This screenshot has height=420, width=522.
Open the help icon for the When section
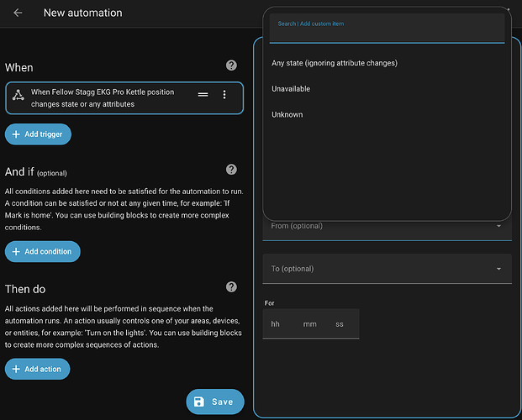[x=231, y=66]
